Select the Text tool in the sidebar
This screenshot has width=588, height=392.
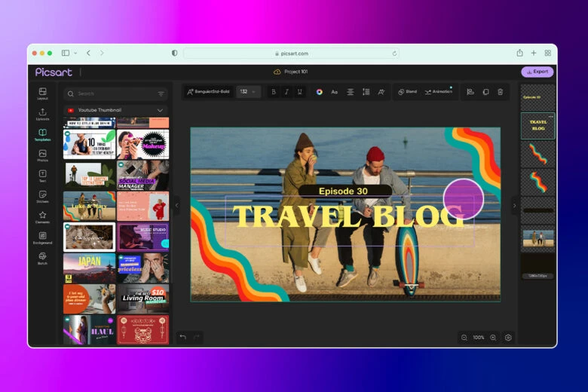(42, 175)
